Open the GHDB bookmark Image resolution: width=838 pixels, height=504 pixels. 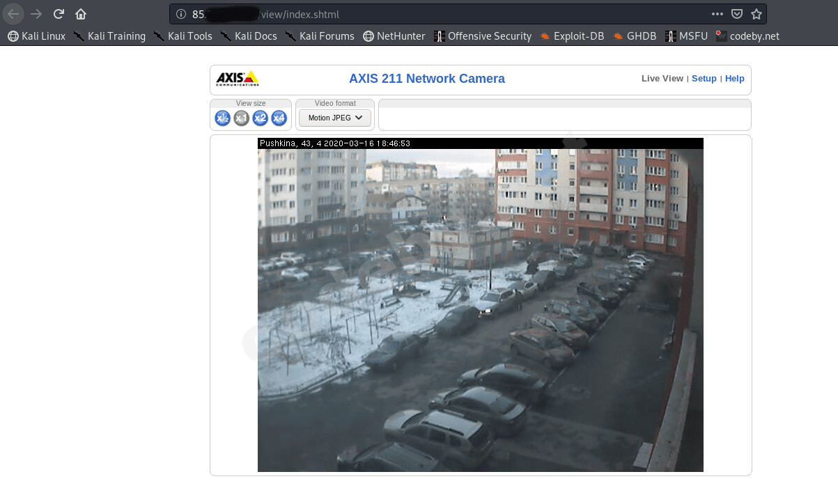[x=635, y=36]
